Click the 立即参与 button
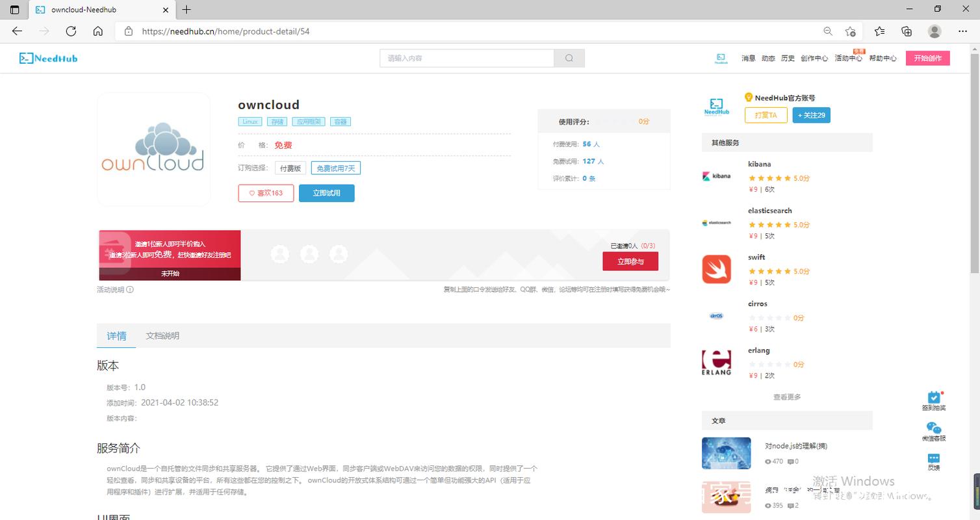 (x=630, y=261)
